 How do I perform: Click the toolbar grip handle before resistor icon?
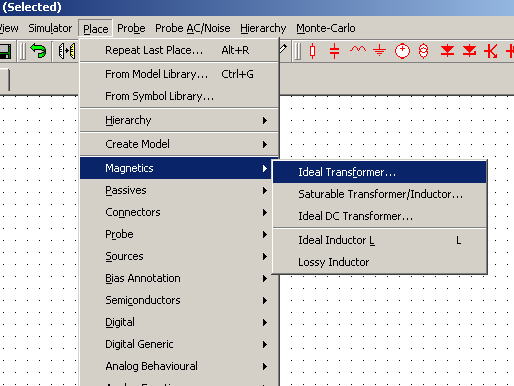297,51
